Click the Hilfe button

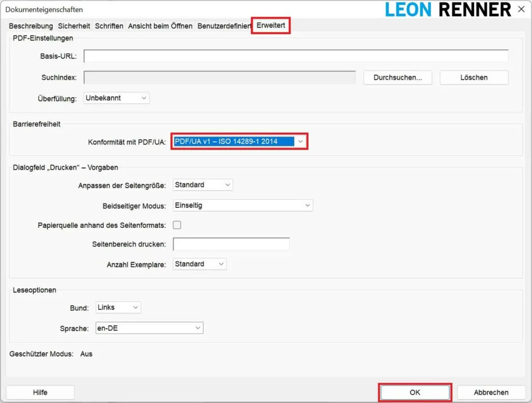40,393
